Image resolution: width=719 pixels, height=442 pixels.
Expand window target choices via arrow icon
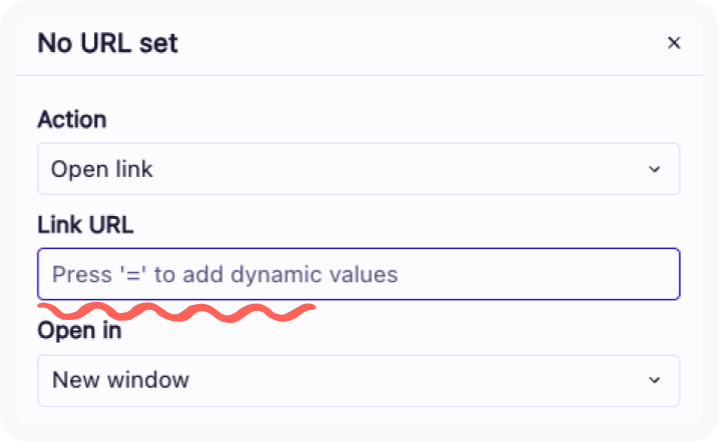655,380
